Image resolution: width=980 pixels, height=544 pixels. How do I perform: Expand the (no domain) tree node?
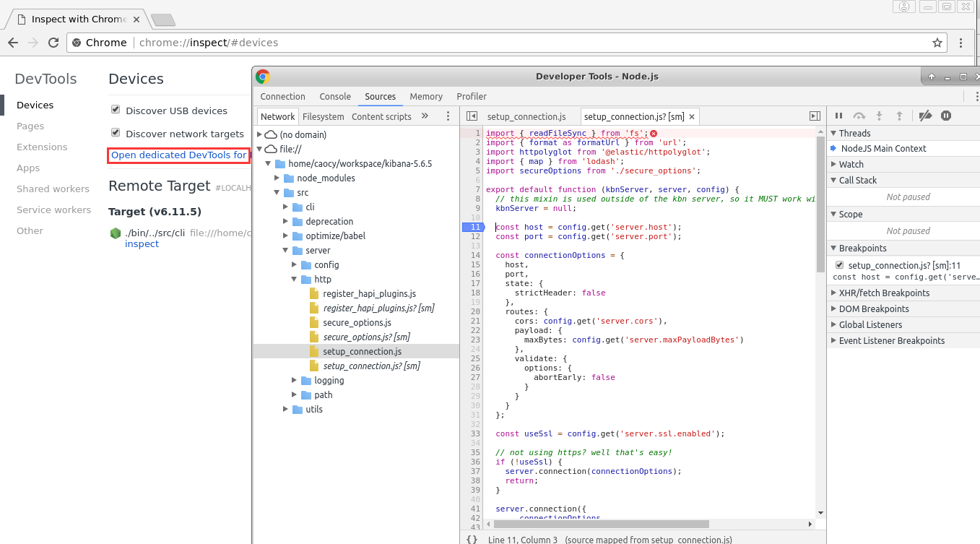coord(260,134)
